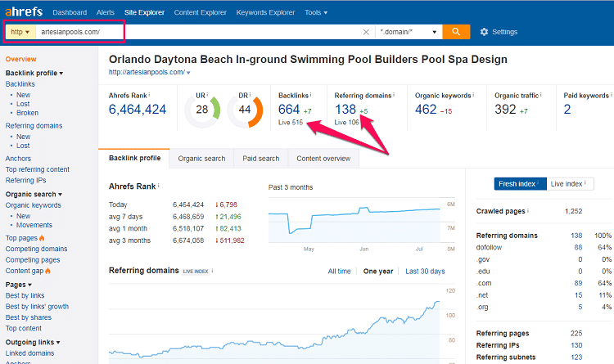Open Best by shares sidebar link

click(28, 317)
